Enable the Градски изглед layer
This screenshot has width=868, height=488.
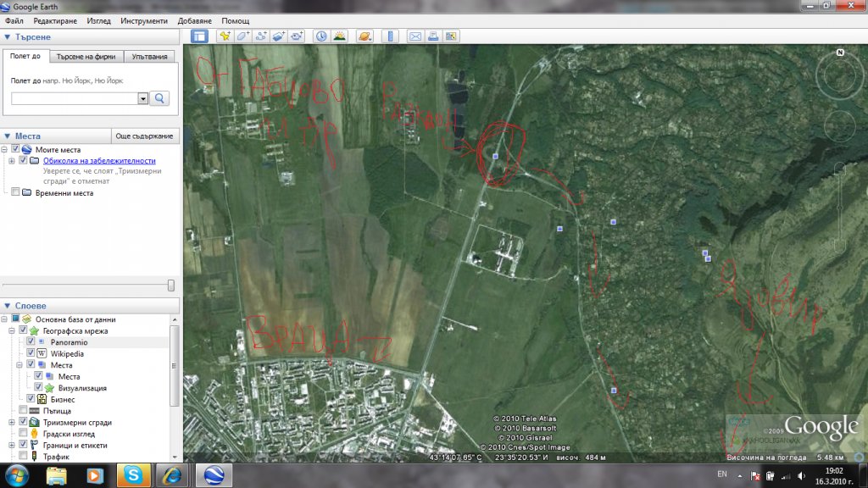[x=23, y=433]
